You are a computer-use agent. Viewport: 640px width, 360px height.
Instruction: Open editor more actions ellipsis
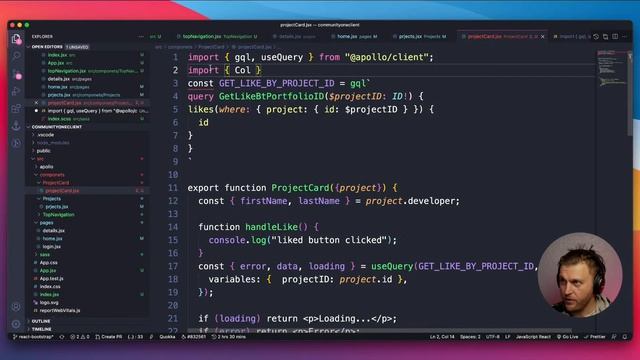(624, 37)
